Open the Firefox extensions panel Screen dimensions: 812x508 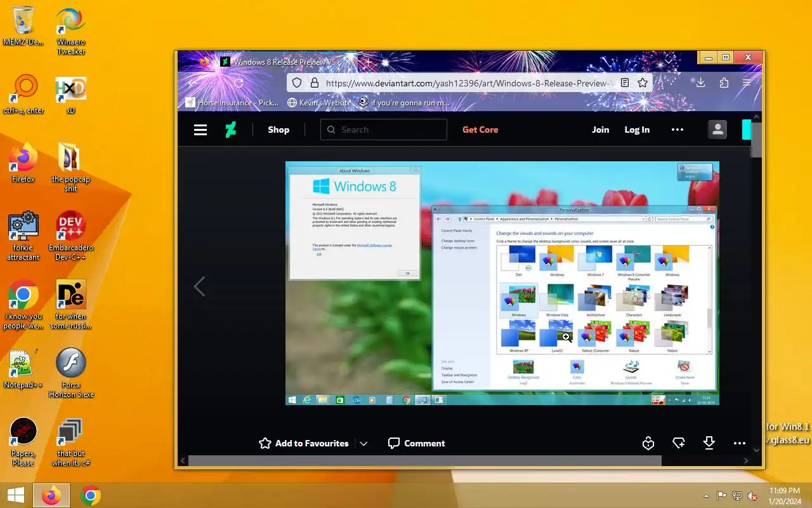click(724, 83)
